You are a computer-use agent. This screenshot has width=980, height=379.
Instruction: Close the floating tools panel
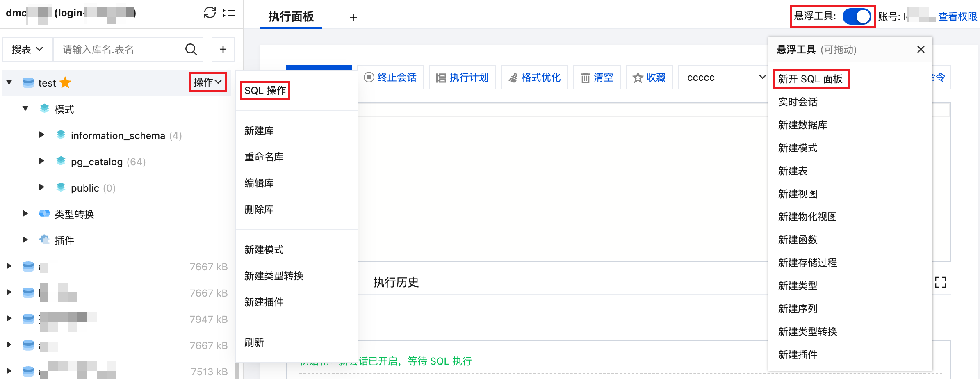tap(921, 50)
